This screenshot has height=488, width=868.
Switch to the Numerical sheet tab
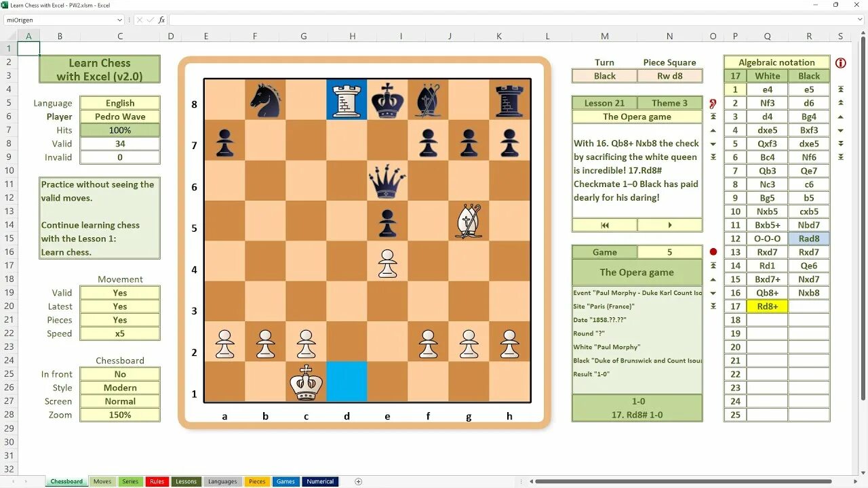coord(320,482)
